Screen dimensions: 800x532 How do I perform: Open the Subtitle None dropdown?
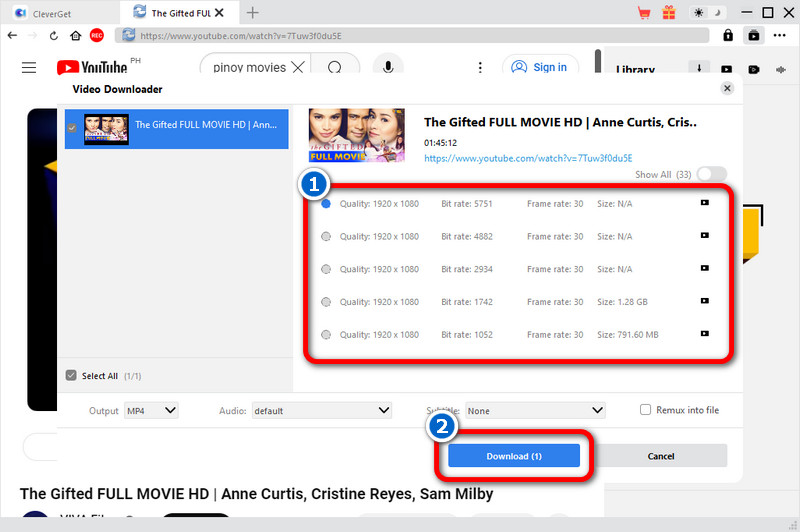coord(535,411)
